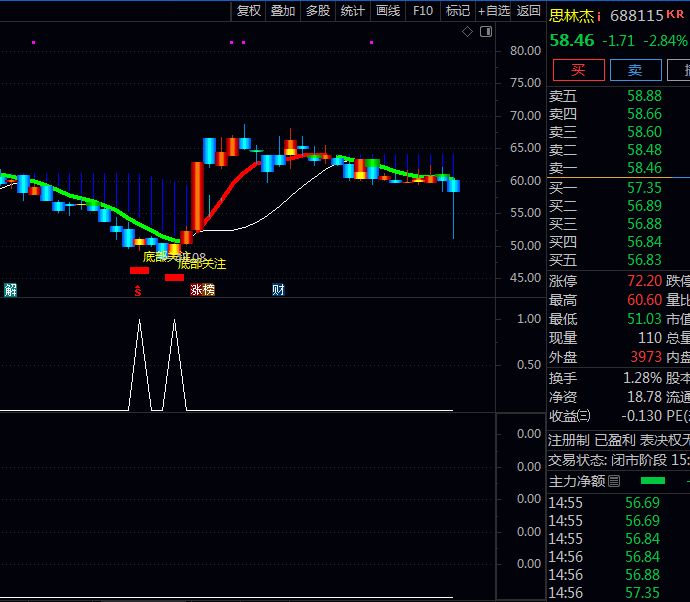The height and width of the screenshot is (602, 690).
Task: Select the 多股 multi-stock view
Action: (318, 11)
